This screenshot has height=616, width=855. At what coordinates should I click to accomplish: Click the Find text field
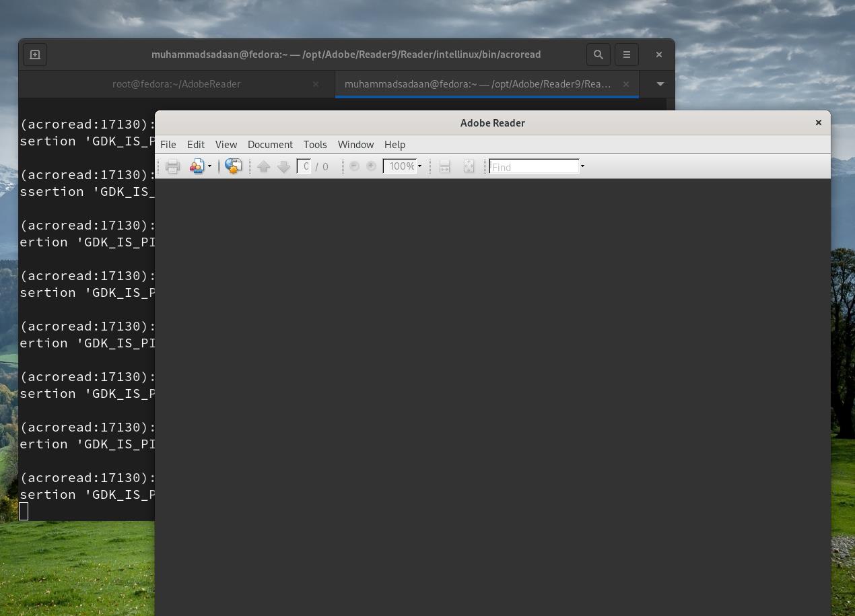[534, 166]
